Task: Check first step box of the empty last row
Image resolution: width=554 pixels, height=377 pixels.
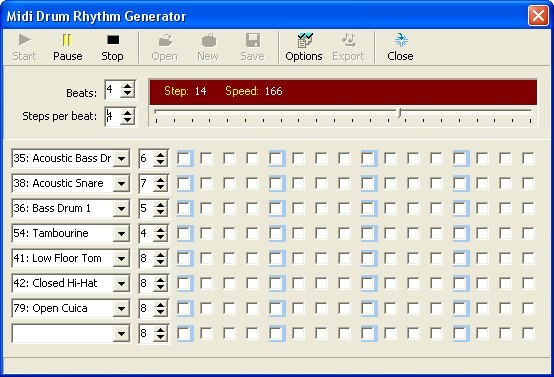Action: (x=184, y=334)
